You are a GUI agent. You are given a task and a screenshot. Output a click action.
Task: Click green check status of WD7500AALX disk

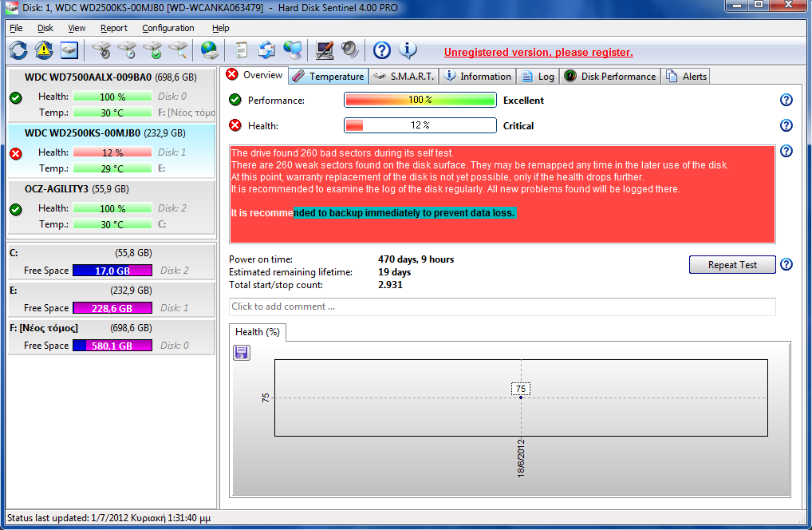point(16,97)
